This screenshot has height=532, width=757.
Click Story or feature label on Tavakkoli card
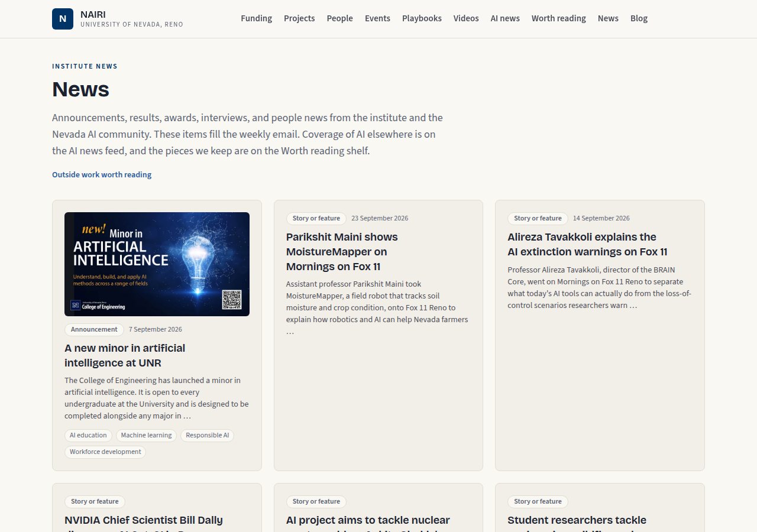pyautogui.click(x=538, y=218)
